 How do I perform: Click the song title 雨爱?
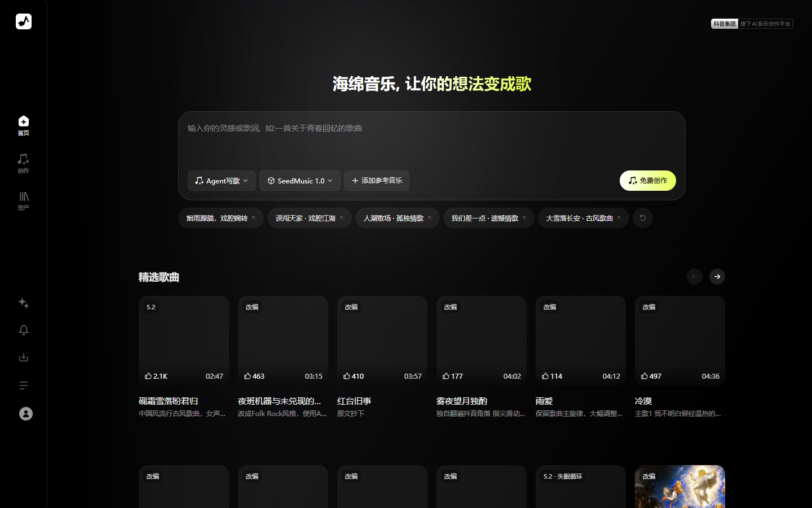[x=544, y=401]
